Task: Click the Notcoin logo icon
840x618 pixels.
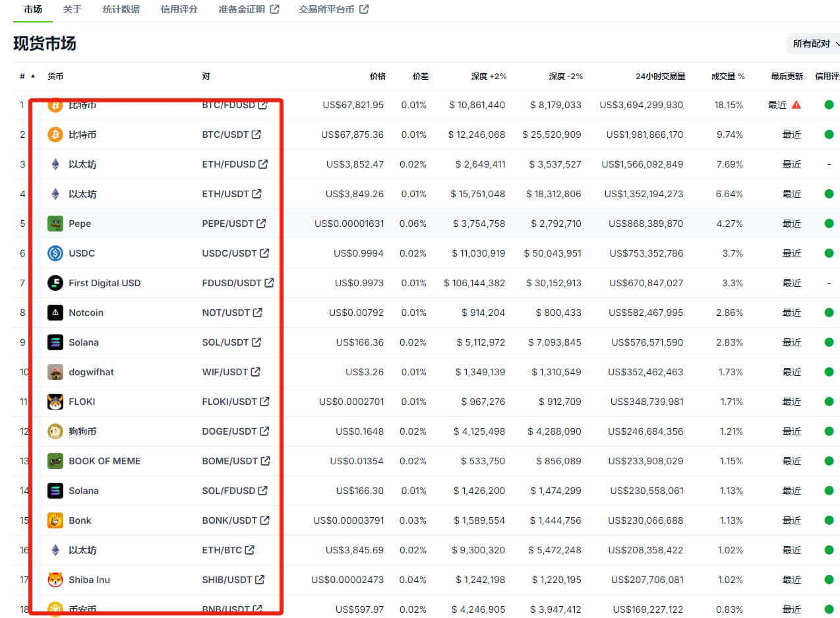Action: pyautogui.click(x=55, y=313)
